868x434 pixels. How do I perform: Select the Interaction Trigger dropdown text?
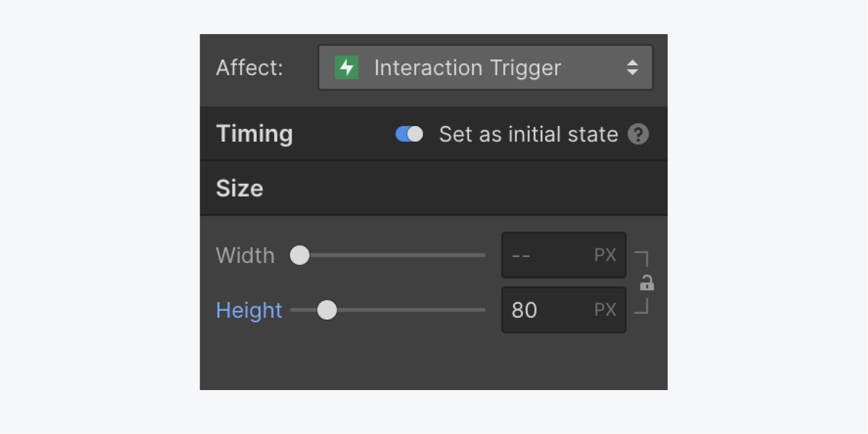coord(467,68)
